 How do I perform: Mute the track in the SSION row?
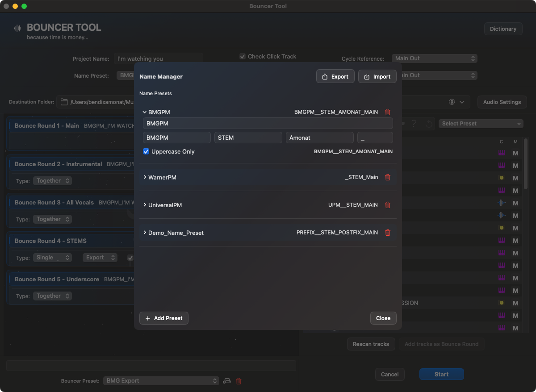[x=515, y=303]
